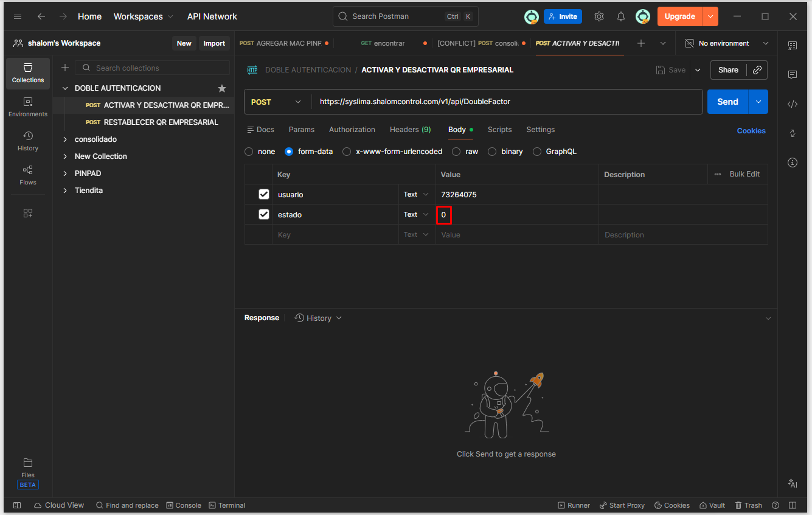The image size is (812, 515).
Task: Open the No environment dropdown
Action: 727,43
